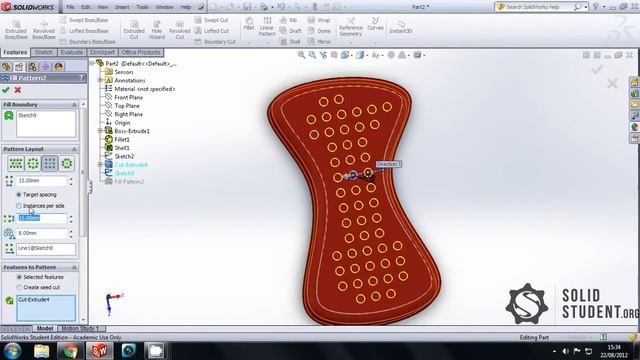This screenshot has width=640, height=360.
Task: Open the Windows Start menu
Action: coord(12,351)
